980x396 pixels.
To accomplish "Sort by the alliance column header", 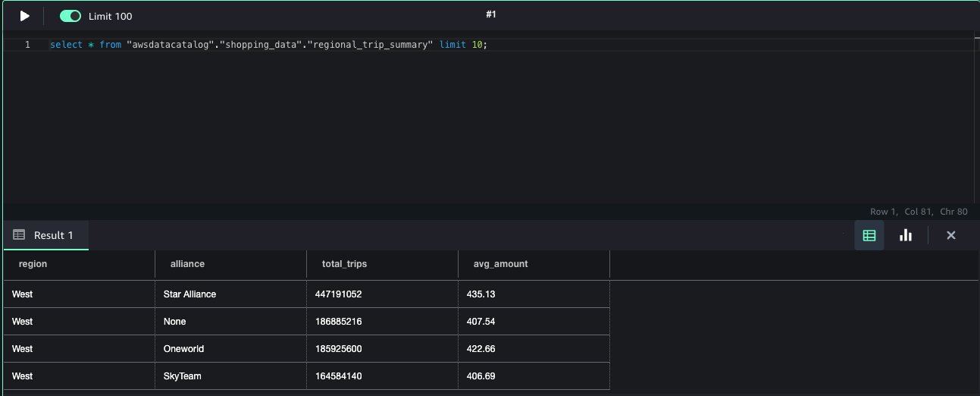I will point(230,264).
